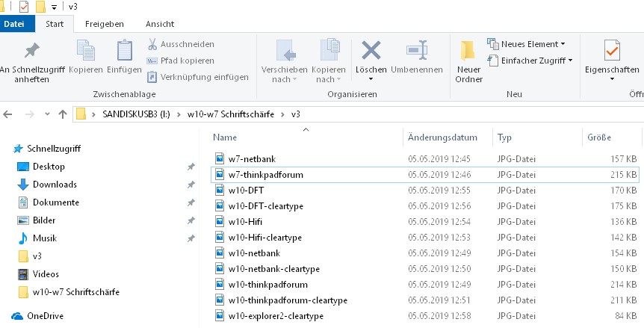644x328 pixels.
Task: Expand the Verschieben nach dropdown
Action: pos(285,63)
